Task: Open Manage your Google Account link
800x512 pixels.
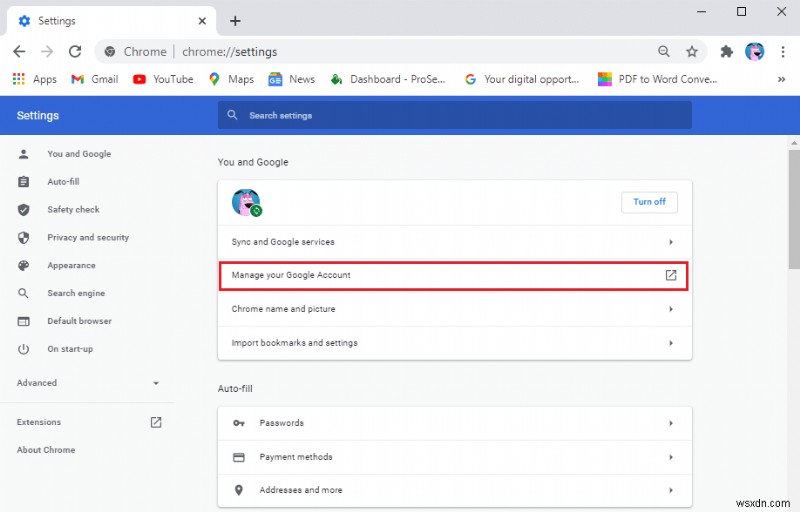Action: [455, 275]
